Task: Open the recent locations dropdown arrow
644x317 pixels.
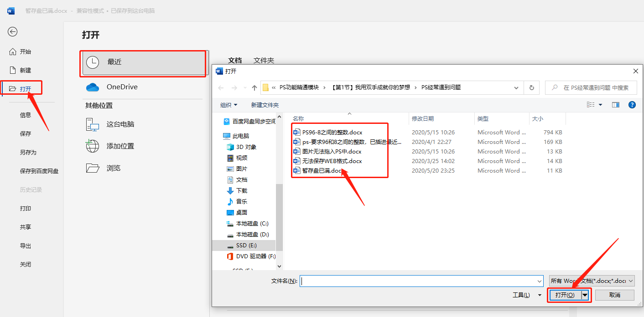Action: 245,88
